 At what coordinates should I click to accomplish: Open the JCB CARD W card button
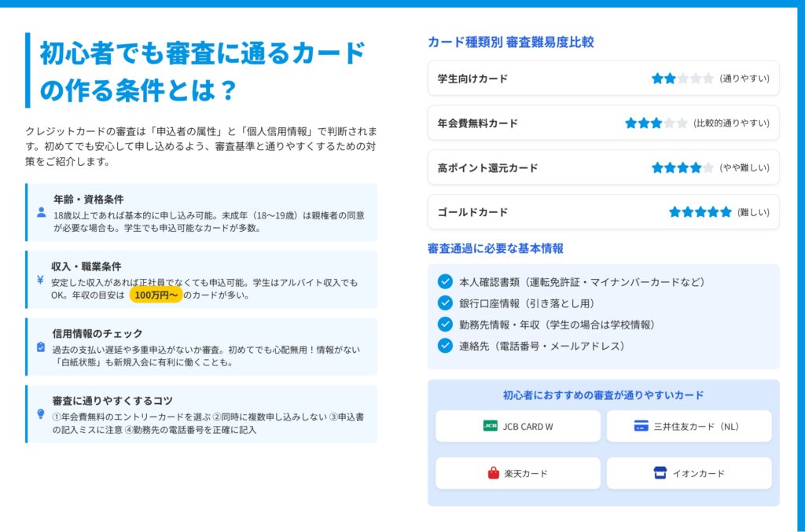[518, 426]
